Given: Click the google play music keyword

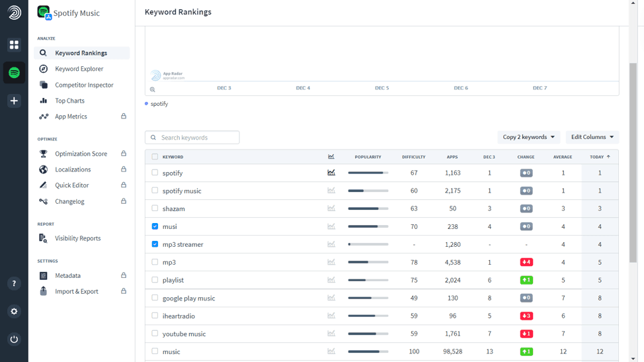Looking at the screenshot, I should coord(188,298).
